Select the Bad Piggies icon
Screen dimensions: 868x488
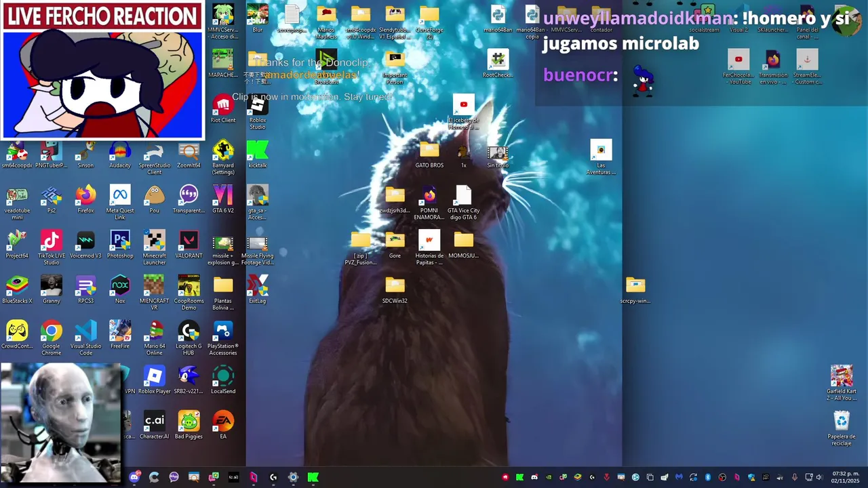[189, 426]
